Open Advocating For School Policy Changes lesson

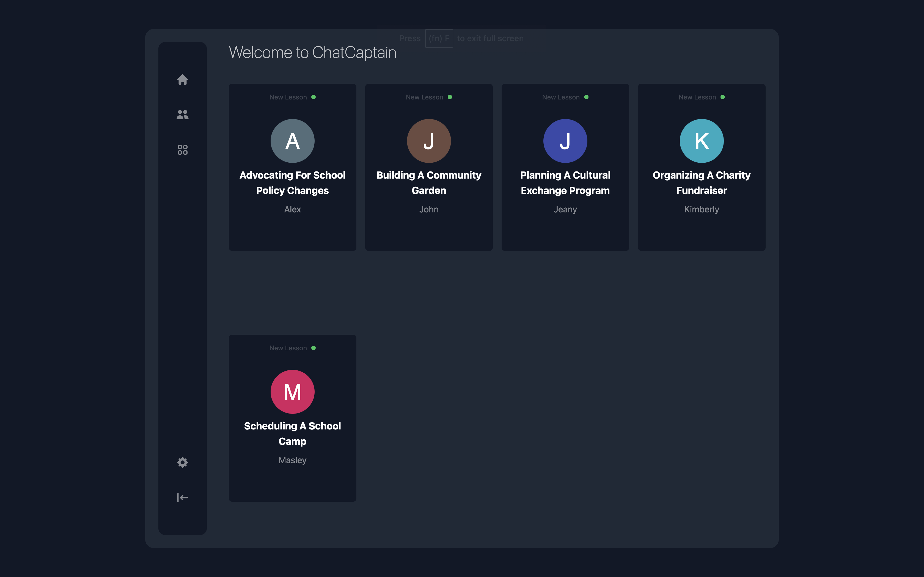tap(293, 183)
